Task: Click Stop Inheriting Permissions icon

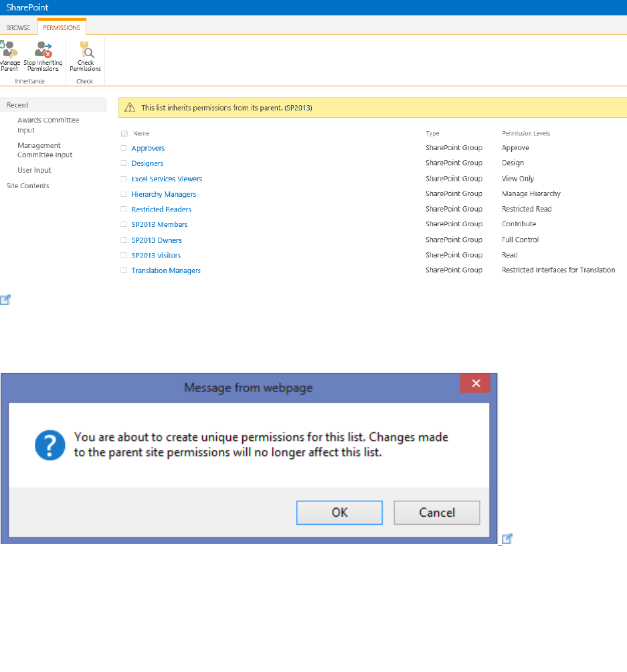Action: coord(43,56)
